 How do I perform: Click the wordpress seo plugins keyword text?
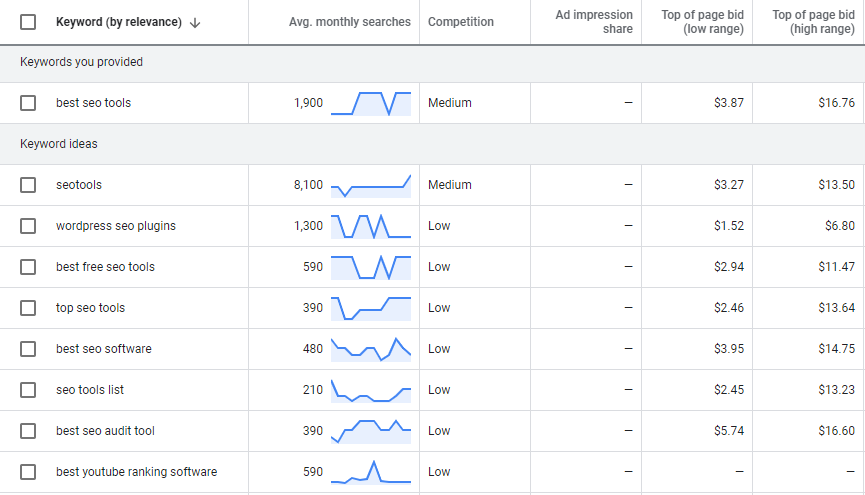click(x=116, y=226)
